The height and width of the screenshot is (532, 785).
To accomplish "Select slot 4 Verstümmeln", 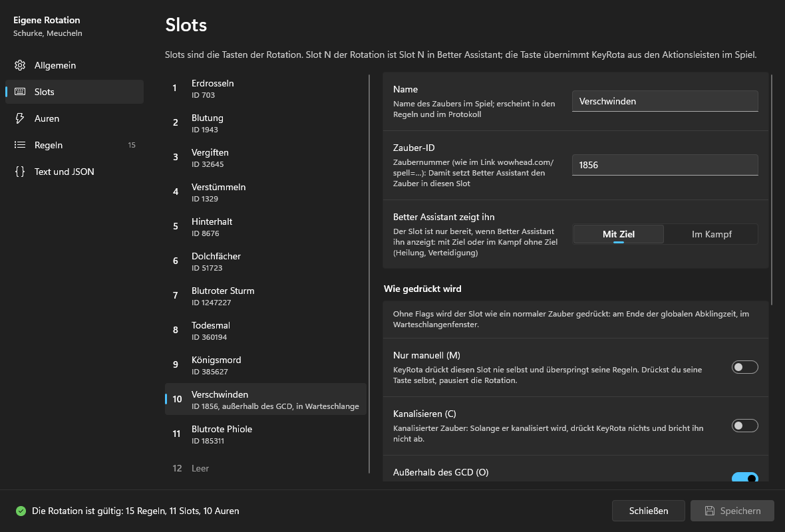I will tap(265, 192).
